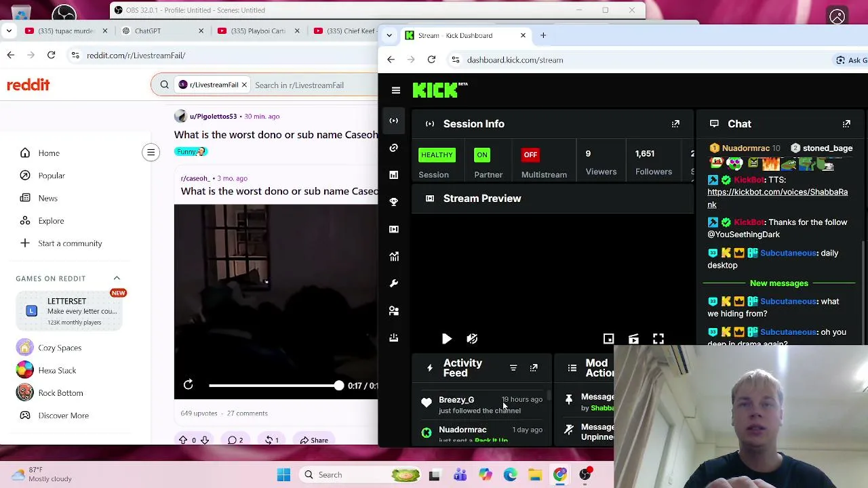Image resolution: width=868 pixels, height=488 pixels.
Task: Pop out the Chat panel
Action: point(846,124)
